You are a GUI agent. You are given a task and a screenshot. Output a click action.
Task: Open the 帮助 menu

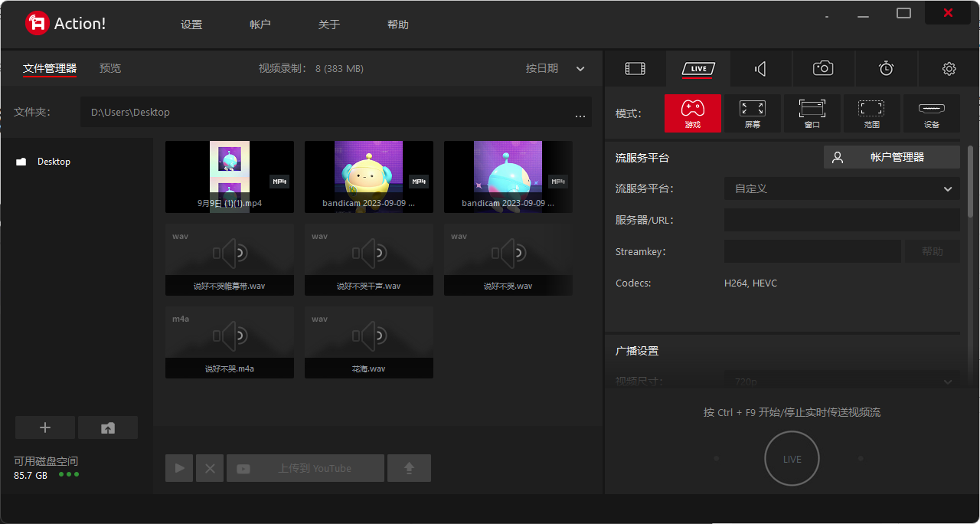397,24
